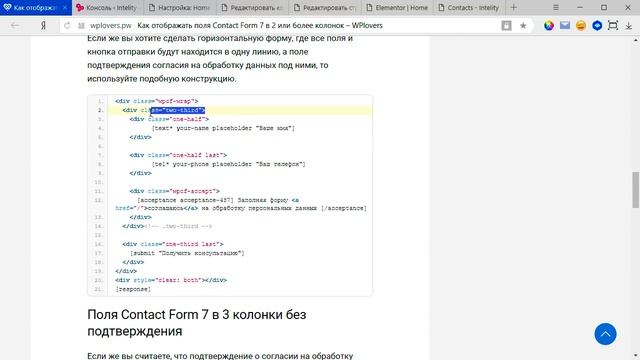Screen dimensions: 640x360
Task: Open the Настройка Home tab
Action: pos(180,7)
